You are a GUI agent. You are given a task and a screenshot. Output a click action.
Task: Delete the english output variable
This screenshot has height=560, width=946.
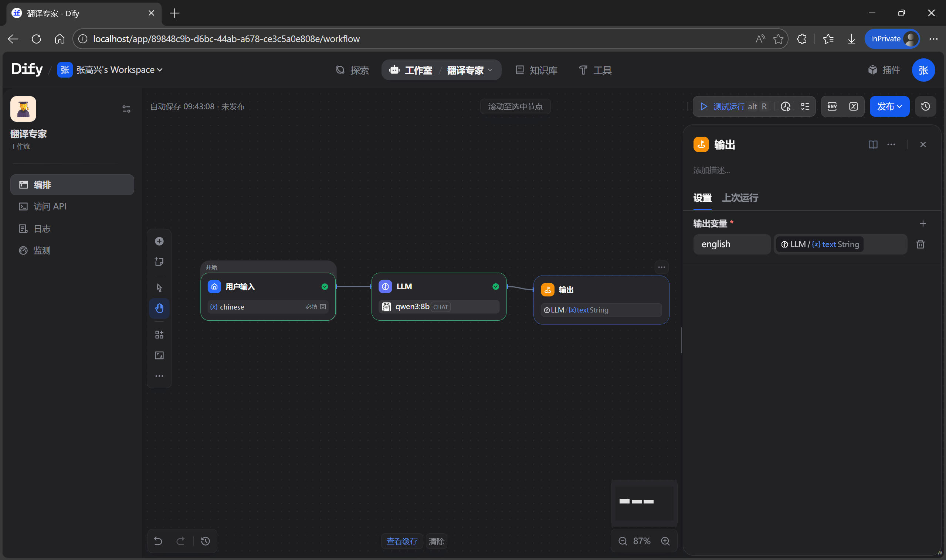[x=920, y=244]
